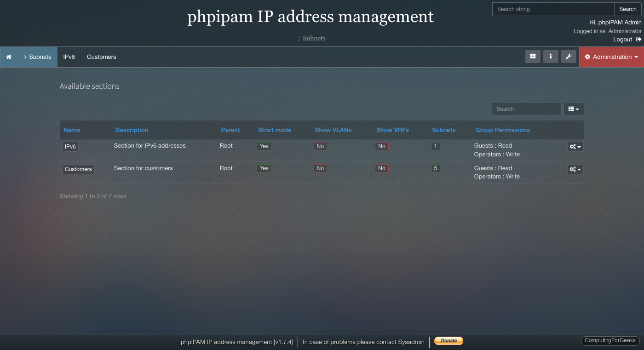
Task: Open the wrench tools icon
Action: 569,57
